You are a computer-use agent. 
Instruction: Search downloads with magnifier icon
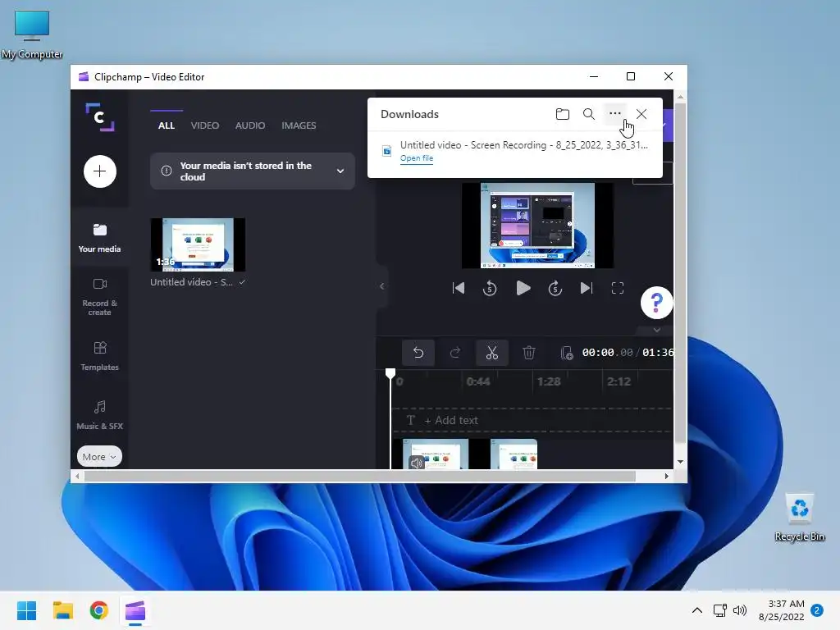(589, 114)
